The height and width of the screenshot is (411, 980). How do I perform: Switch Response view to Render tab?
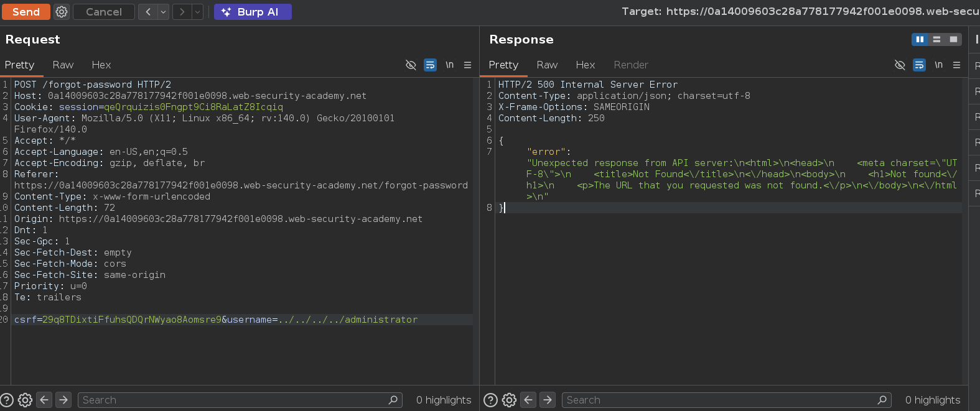[631, 65]
